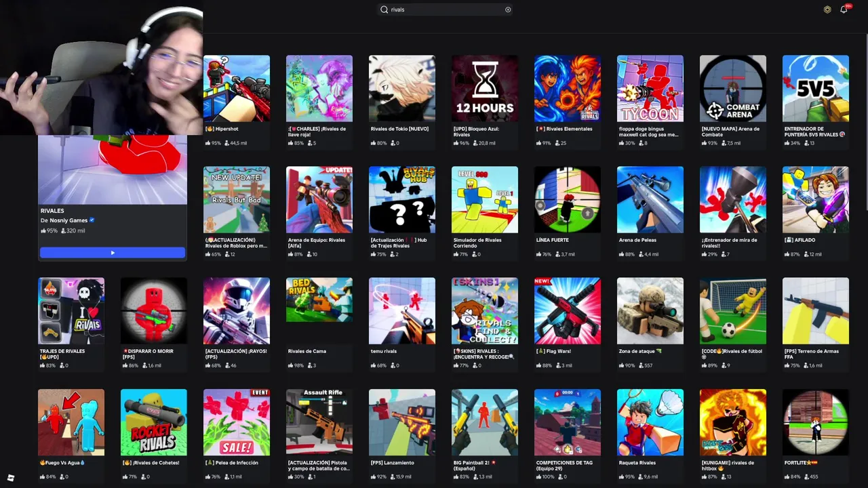Viewport: 868px width, 488px height.
Task: Clear the rivals search text
Action: click(508, 9)
